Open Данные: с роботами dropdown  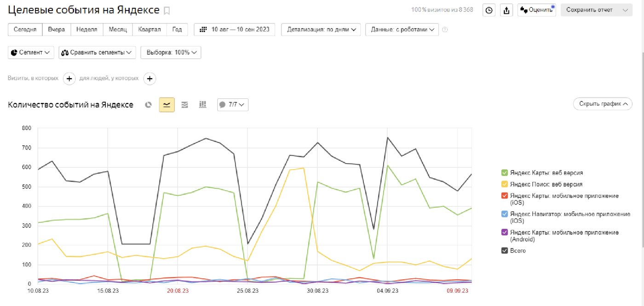402,29
